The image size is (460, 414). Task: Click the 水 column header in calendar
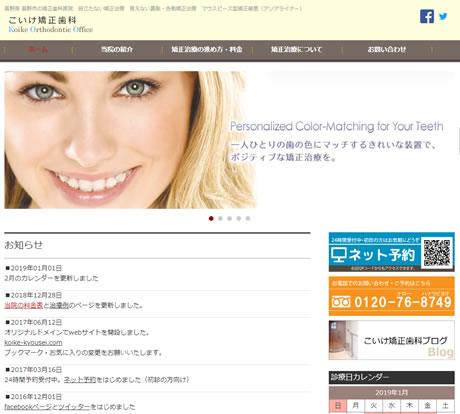click(392, 406)
